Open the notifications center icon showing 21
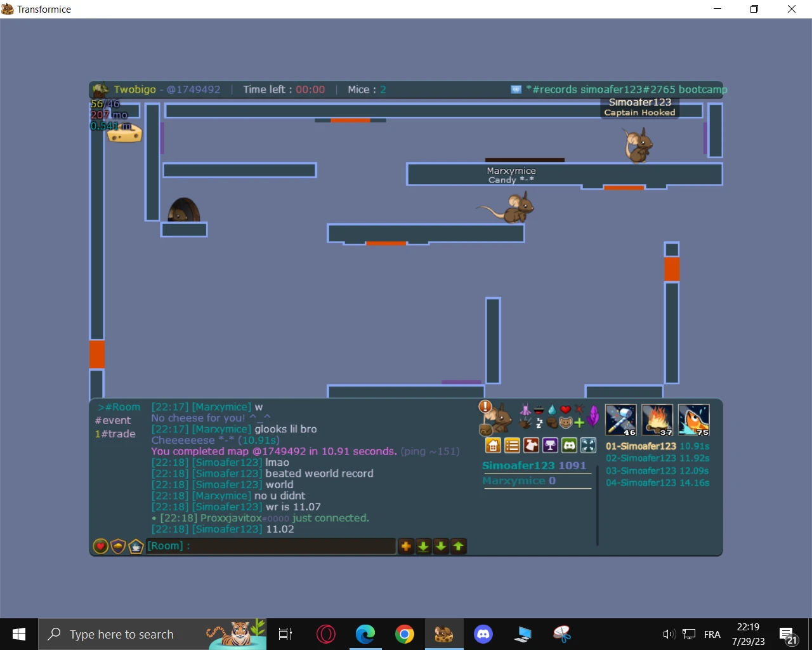This screenshot has width=812, height=650. [x=788, y=635]
